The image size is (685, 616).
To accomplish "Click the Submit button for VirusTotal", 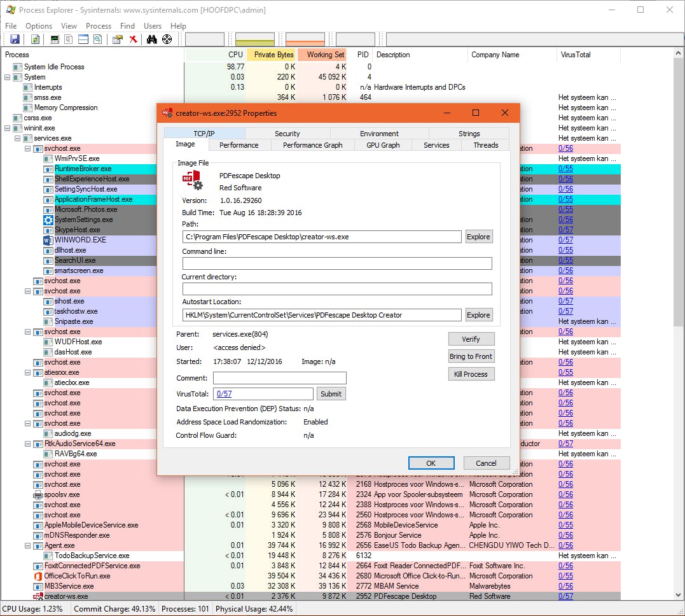I will pyautogui.click(x=331, y=394).
